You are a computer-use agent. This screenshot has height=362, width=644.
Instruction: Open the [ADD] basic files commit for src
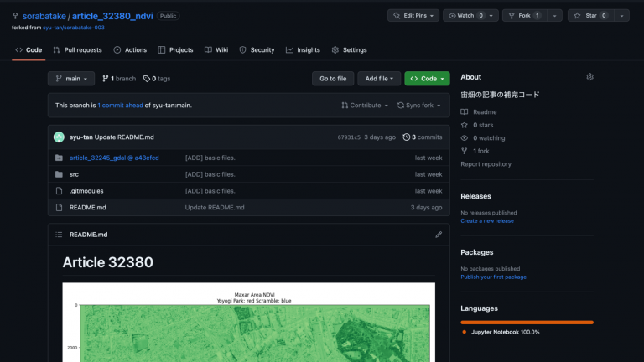click(210, 174)
